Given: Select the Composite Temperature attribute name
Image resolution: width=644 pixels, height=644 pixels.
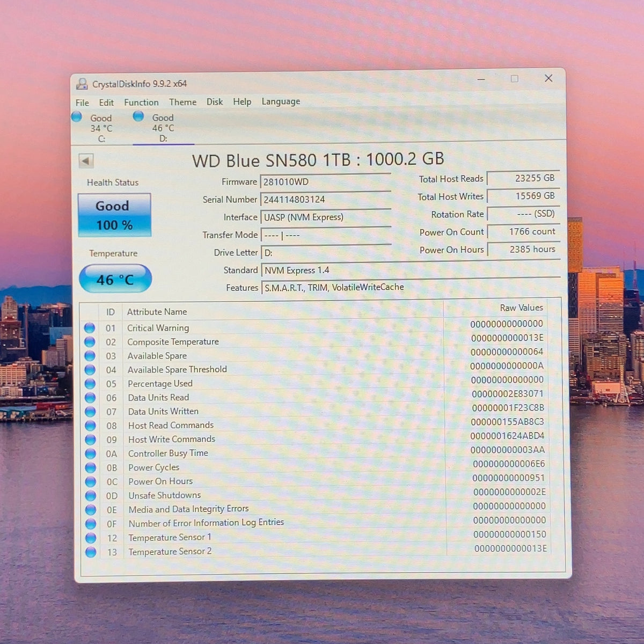Looking at the screenshot, I should 173,342.
